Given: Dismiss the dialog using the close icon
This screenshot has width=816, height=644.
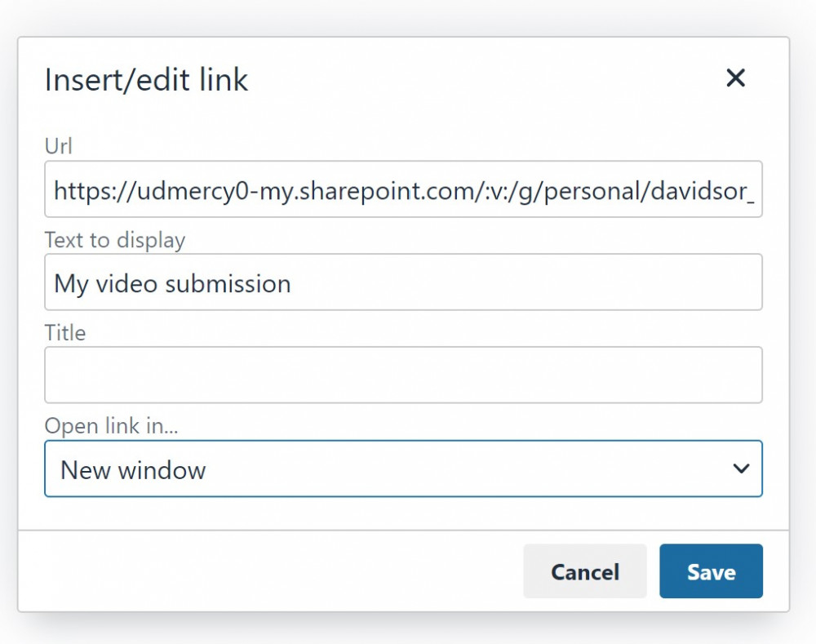Looking at the screenshot, I should point(735,78).
